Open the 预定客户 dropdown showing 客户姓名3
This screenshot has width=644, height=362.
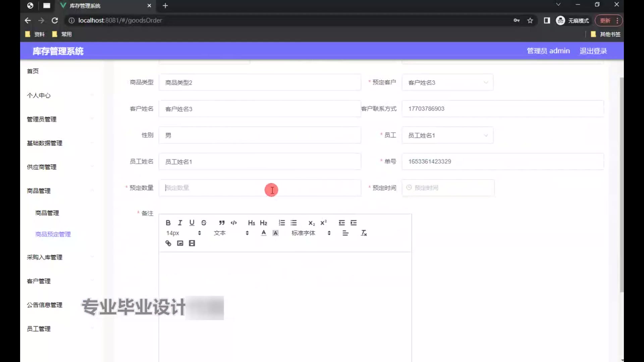point(447,82)
